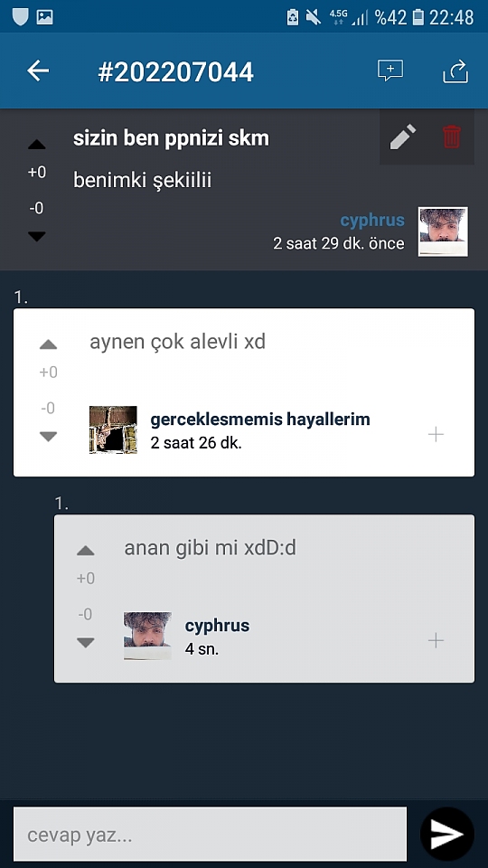Expand the plus menu on the cyphrus reply
Image resolution: width=488 pixels, height=868 pixels.
(x=436, y=641)
